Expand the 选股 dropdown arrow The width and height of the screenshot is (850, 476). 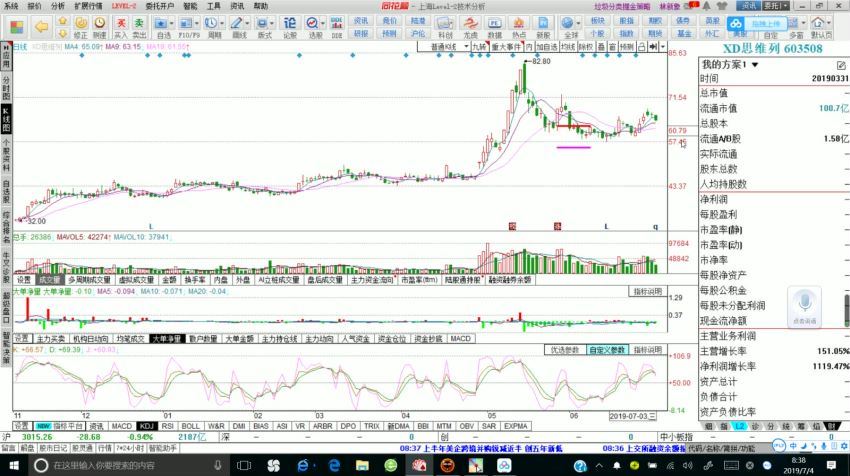323,24
